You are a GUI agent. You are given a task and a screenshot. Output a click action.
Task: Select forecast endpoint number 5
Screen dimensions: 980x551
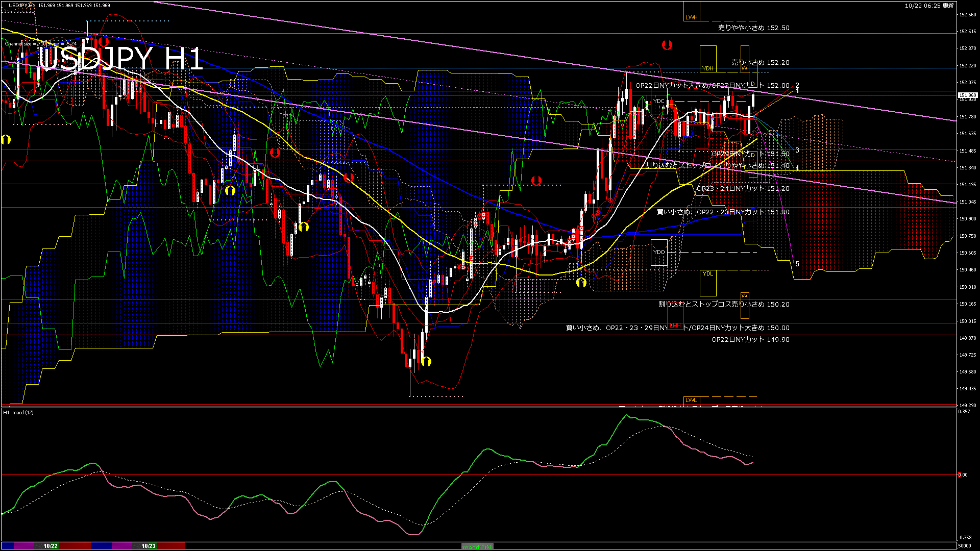(797, 264)
